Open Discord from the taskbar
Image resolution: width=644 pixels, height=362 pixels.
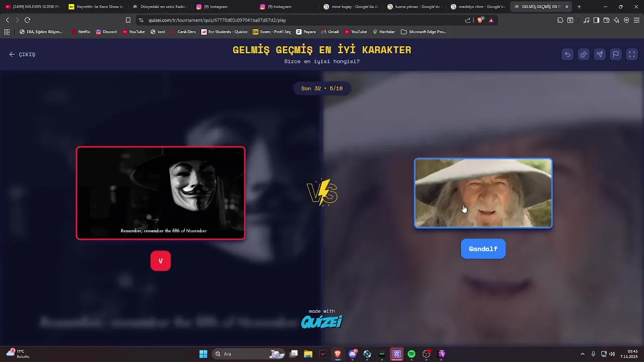(x=353, y=354)
